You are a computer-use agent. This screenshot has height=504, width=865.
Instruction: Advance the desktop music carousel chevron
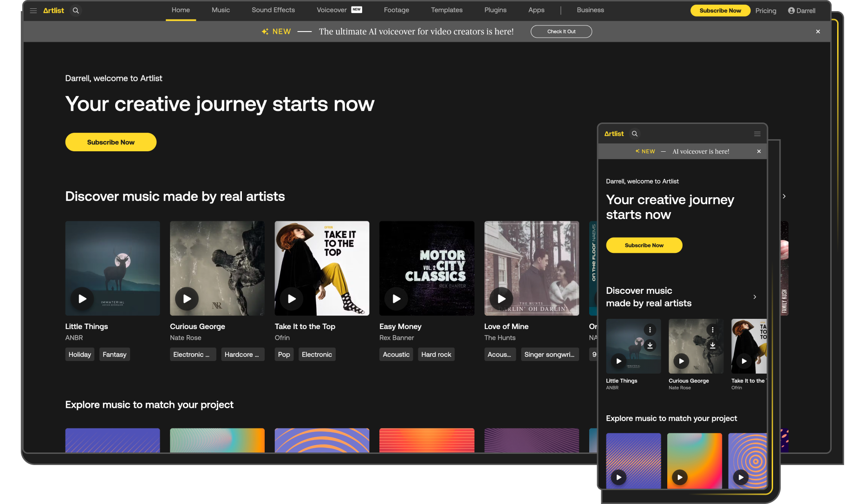pos(784,196)
